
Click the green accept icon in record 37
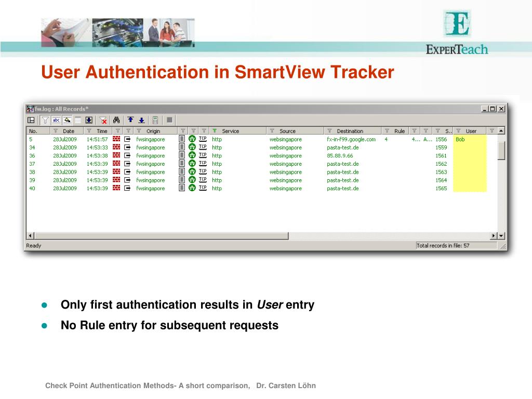(192, 163)
